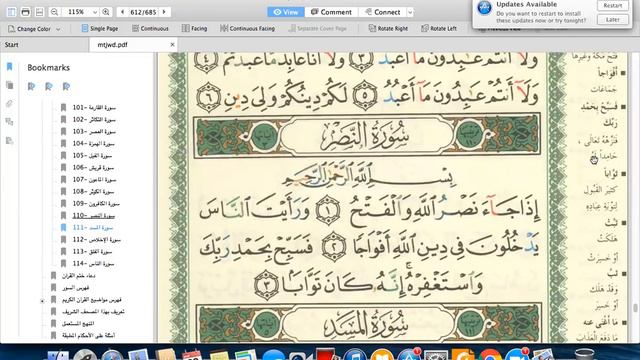Open the Trash in the Dock

click(x=584, y=353)
